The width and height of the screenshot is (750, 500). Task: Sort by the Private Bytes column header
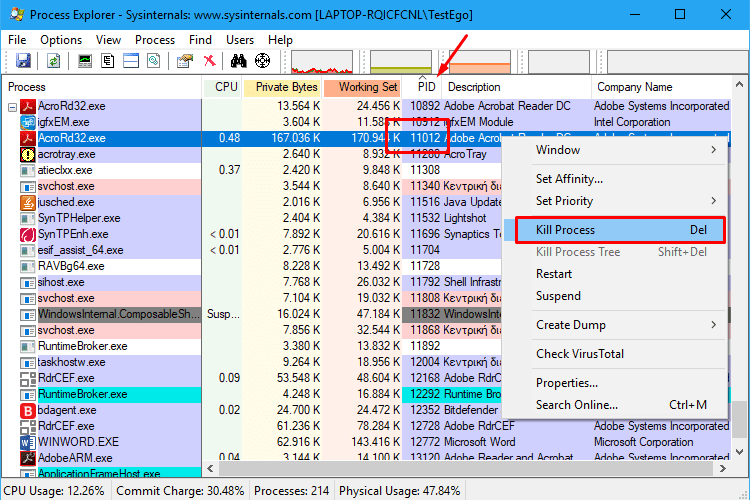pos(282,87)
